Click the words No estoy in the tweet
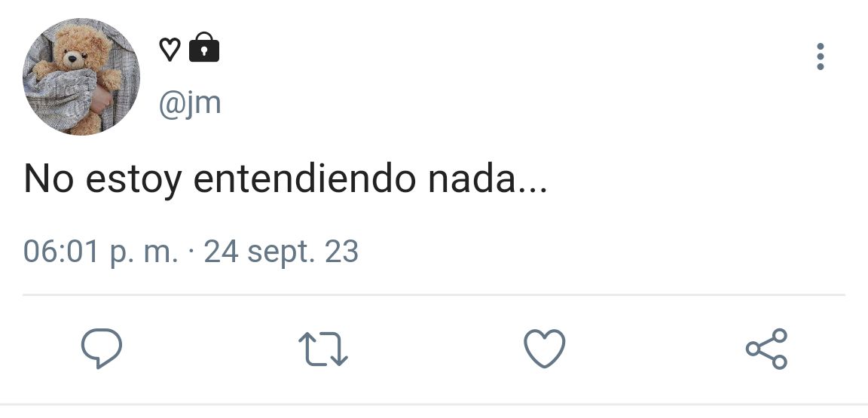This screenshot has height=418, width=868. tap(103, 180)
